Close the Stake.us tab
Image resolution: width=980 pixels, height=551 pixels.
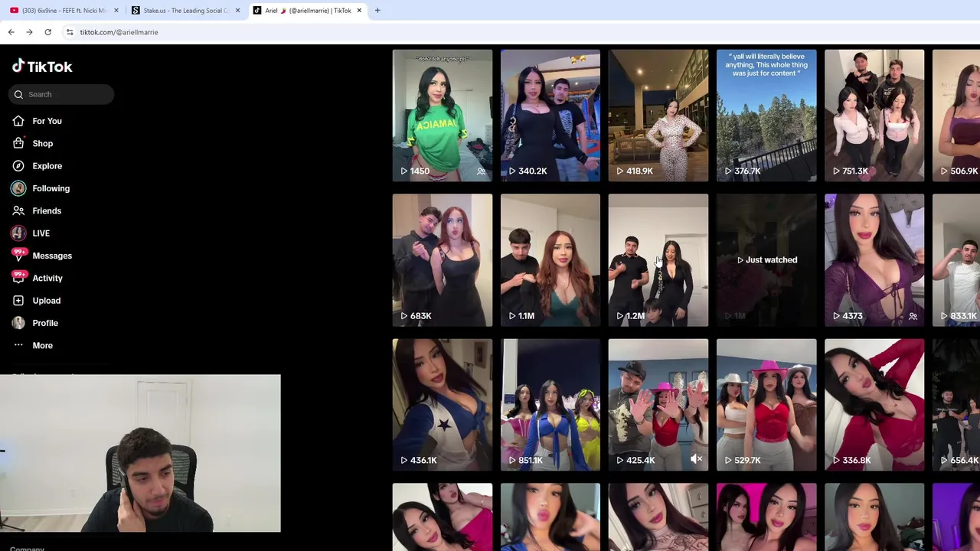coord(237,11)
